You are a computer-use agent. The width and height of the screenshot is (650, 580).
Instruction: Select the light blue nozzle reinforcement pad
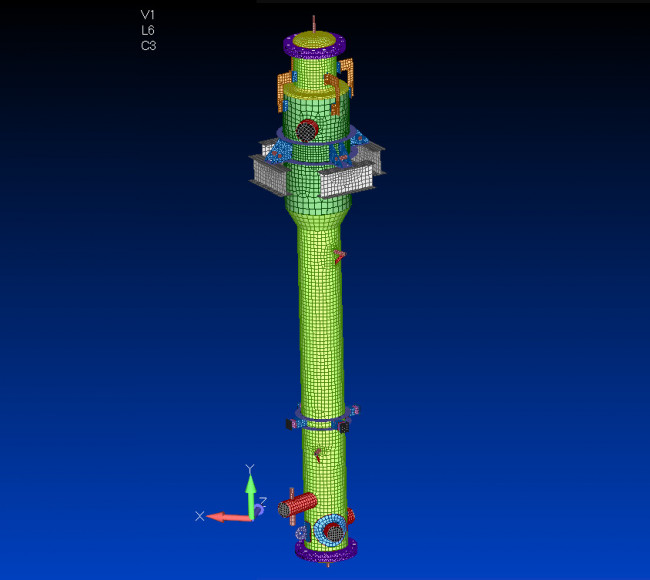tap(331, 528)
